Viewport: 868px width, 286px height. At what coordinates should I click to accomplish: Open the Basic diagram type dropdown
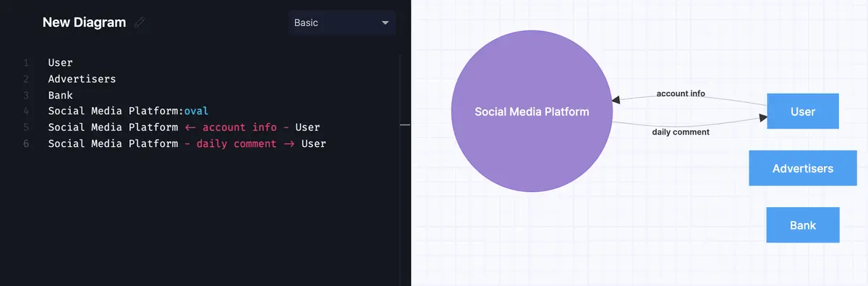pos(341,22)
